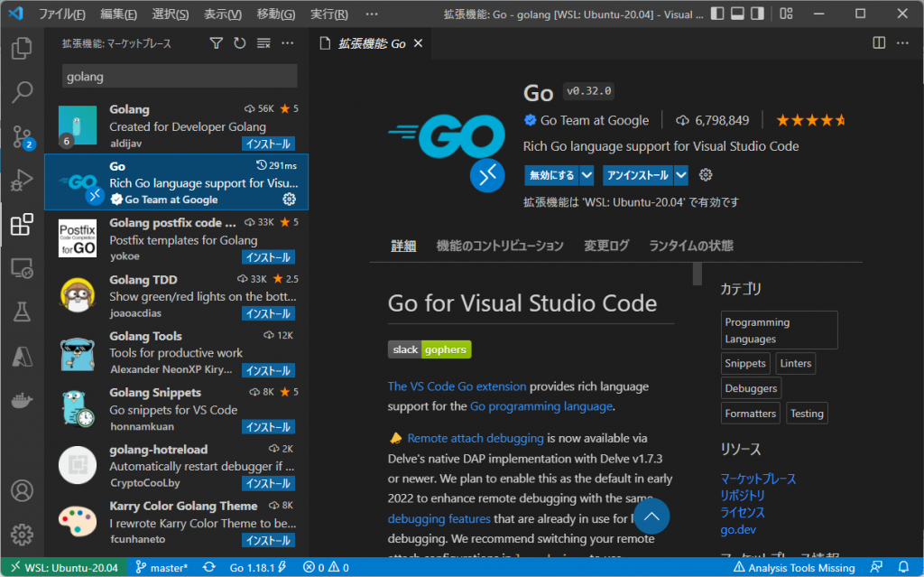The width and height of the screenshot is (924, 577).
Task: Click the 無効にする button
Action: [x=551, y=175]
